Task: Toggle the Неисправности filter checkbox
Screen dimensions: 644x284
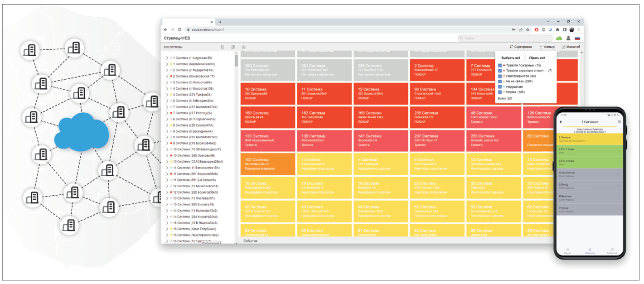Action: point(500,76)
